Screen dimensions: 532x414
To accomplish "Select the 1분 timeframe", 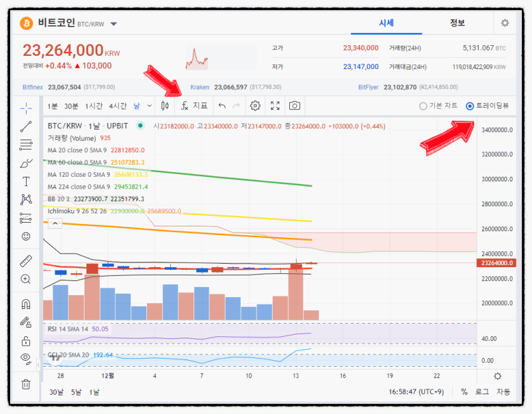I will point(53,106).
